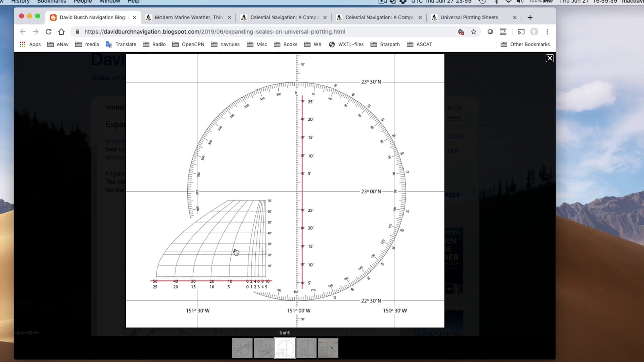The image size is (644, 362).
Task: Switch to the Universal Plotting Sheets tab
Action: [473, 17]
